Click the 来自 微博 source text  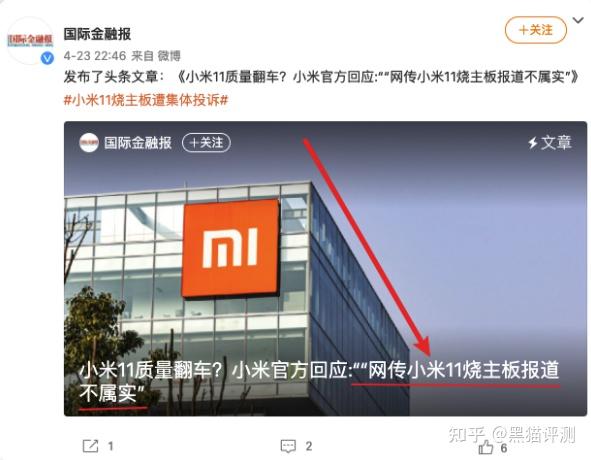pos(156,56)
